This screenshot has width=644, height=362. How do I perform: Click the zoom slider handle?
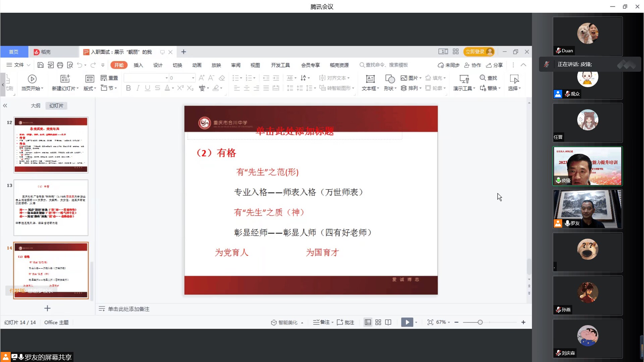pos(480,322)
